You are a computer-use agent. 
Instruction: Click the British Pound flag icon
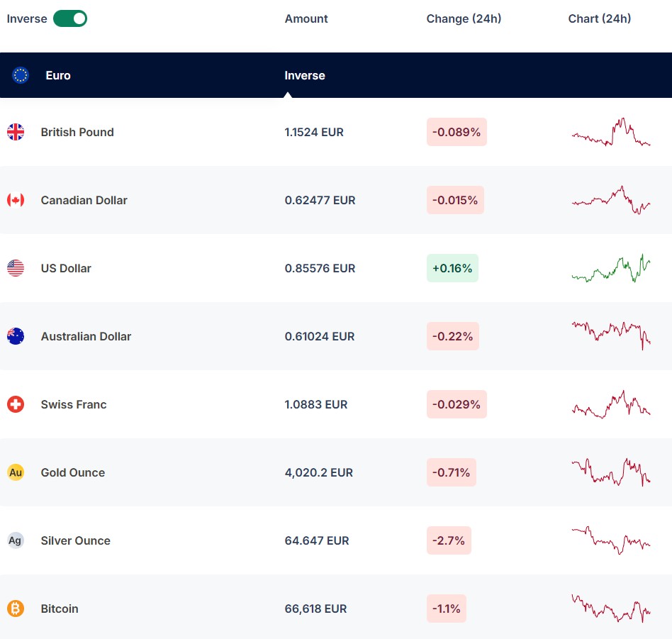[x=16, y=132]
